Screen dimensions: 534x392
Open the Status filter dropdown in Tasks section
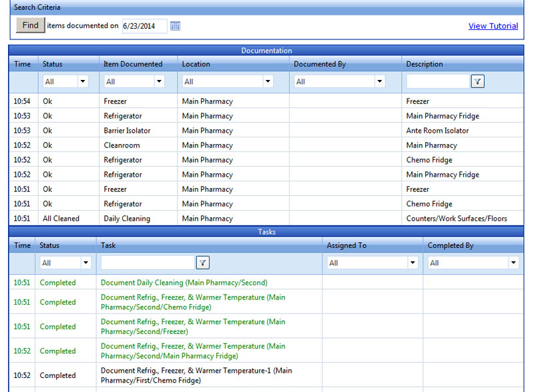(x=65, y=263)
